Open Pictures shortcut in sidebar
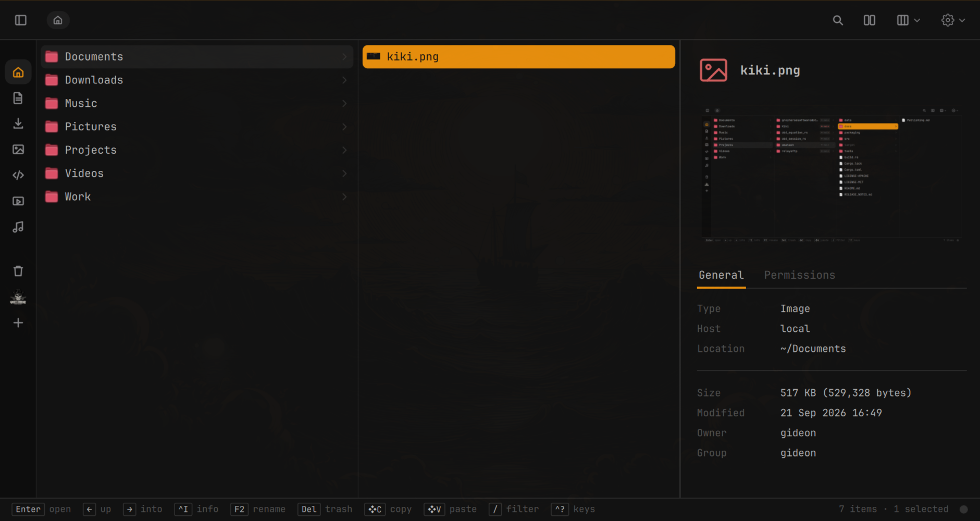This screenshot has height=521, width=980. [x=18, y=150]
